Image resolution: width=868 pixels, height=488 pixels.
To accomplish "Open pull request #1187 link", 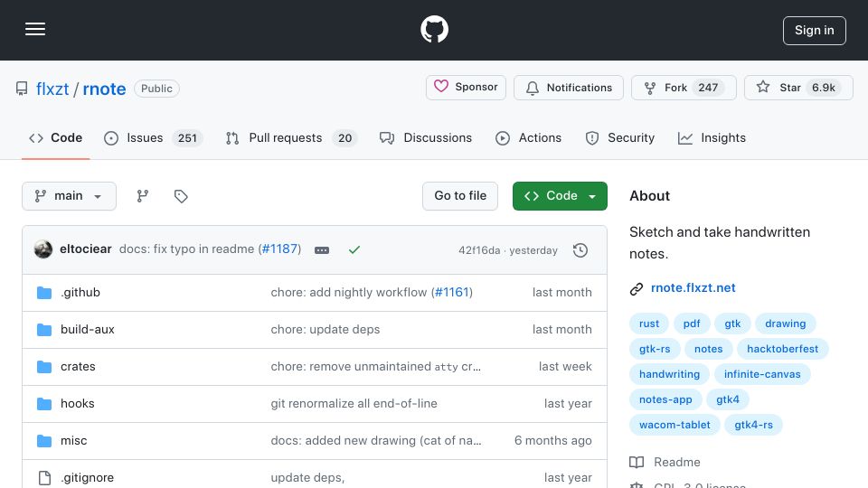I will (280, 249).
